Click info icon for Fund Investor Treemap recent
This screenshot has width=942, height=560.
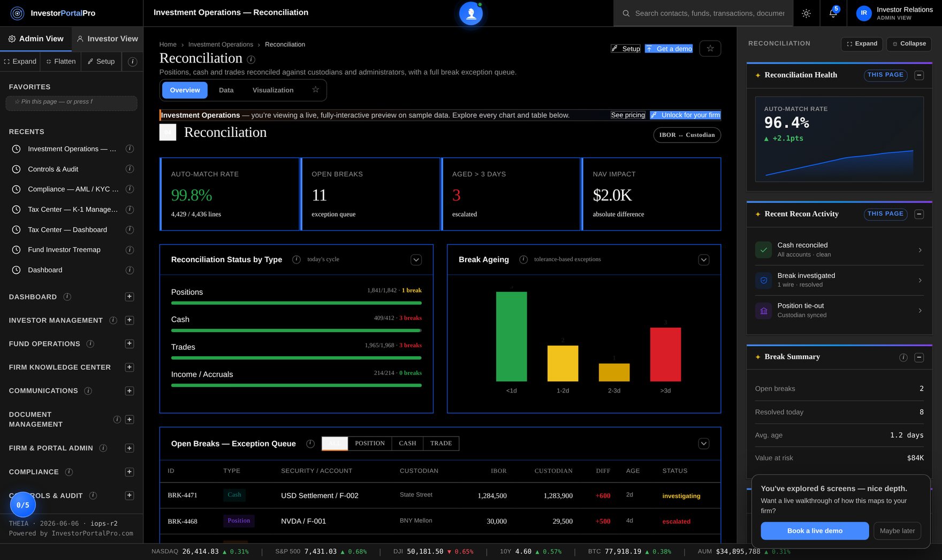coord(130,250)
